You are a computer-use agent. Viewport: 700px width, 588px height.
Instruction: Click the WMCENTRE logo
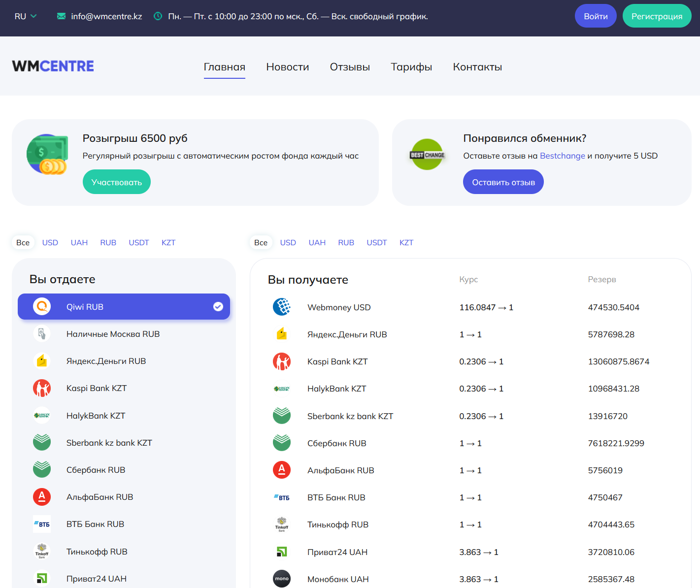53,66
